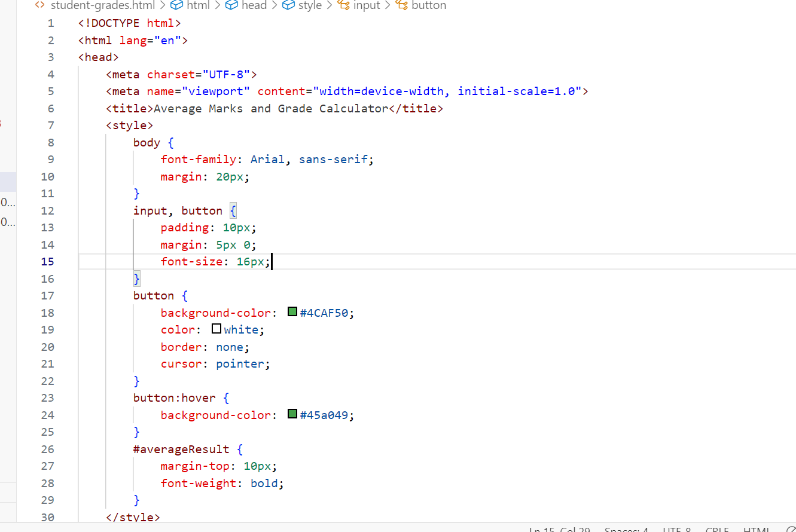
Task: Click the 'input, button' selector on line 12
Action: pyautogui.click(x=178, y=210)
